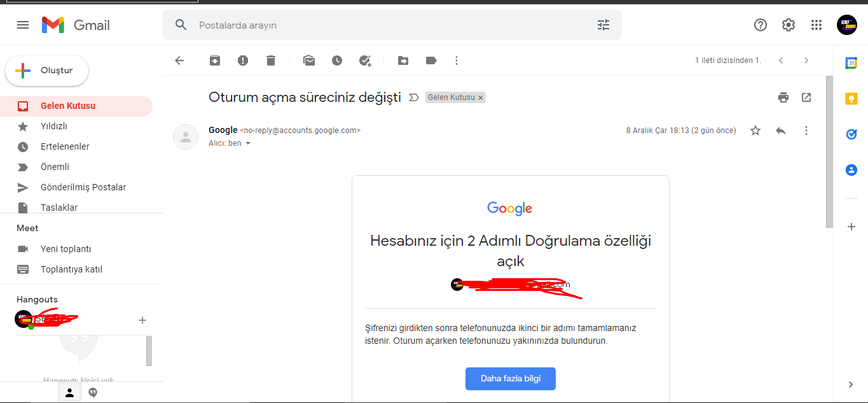
Task: Open Gelen Kutusu folder
Action: click(x=76, y=106)
